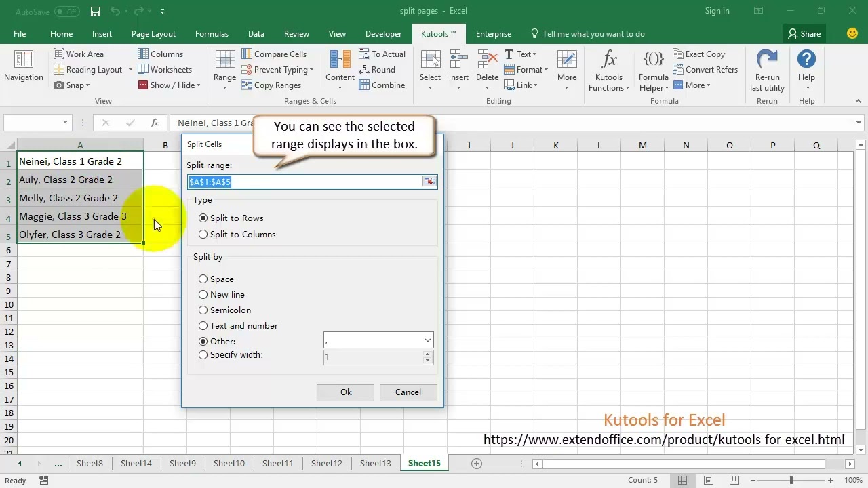Click the zoom slider handle

pos(791,481)
